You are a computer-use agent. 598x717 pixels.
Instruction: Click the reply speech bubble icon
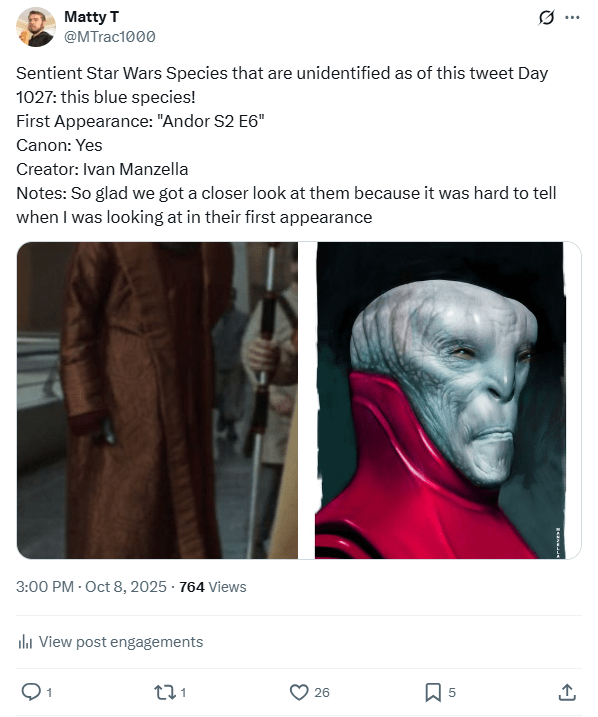pyautogui.click(x=31, y=692)
